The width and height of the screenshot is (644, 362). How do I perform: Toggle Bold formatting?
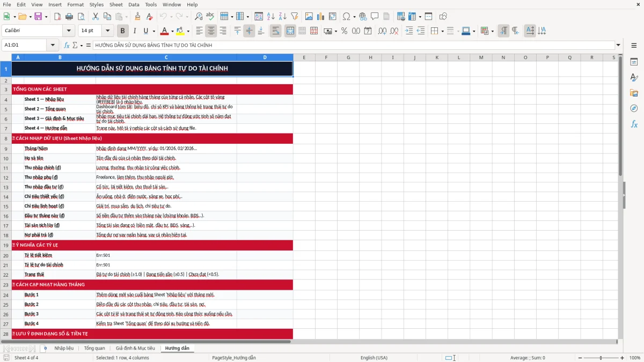click(x=122, y=31)
